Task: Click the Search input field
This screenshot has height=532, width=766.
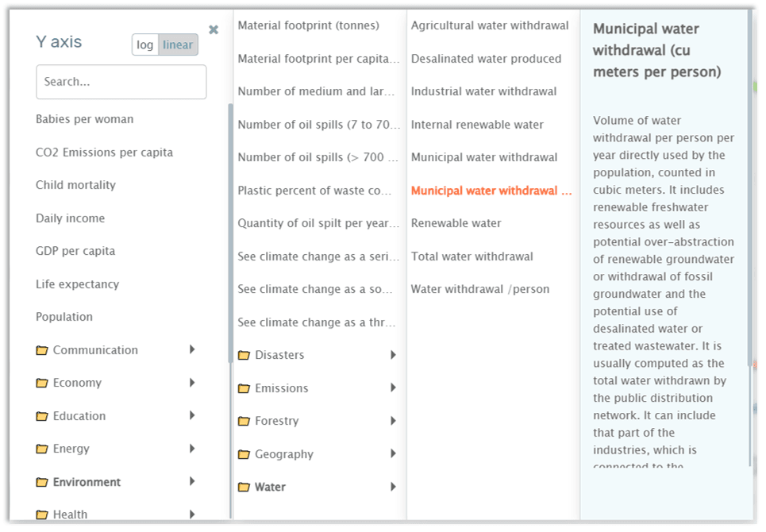Action: click(121, 82)
